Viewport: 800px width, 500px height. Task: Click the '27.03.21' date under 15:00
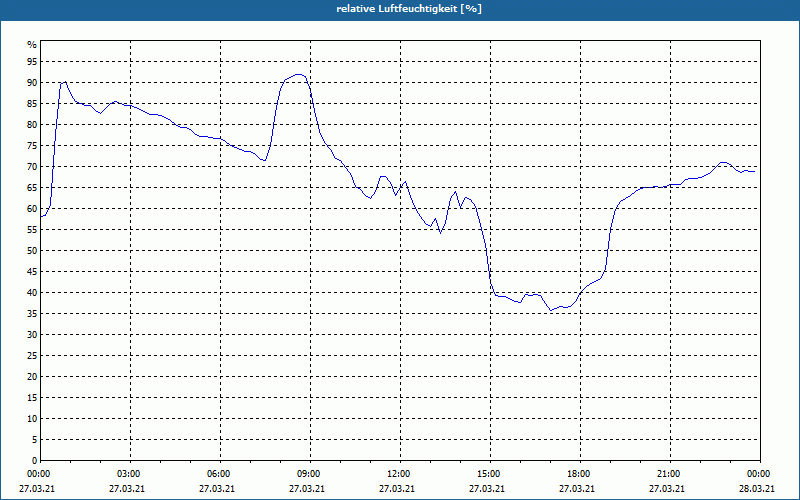(x=487, y=489)
